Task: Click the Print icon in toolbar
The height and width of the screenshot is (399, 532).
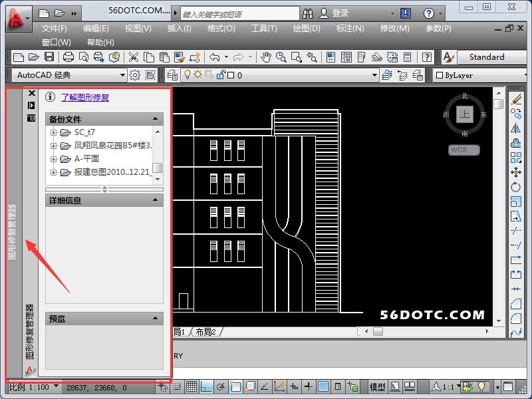Action: 68,58
